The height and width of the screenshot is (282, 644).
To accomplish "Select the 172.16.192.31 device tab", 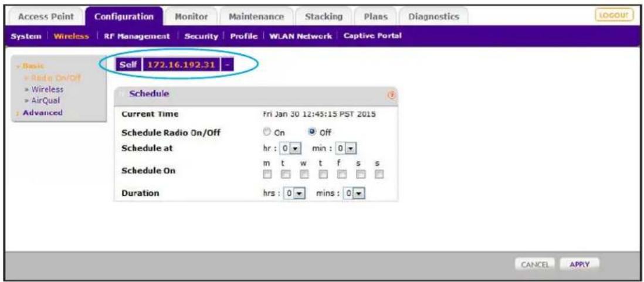I will 182,65.
